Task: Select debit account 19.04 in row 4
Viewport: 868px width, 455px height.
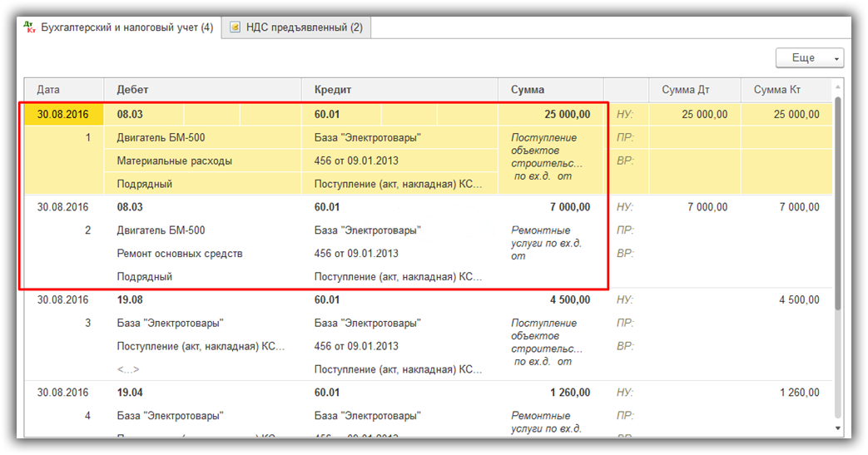Action: coord(130,393)
